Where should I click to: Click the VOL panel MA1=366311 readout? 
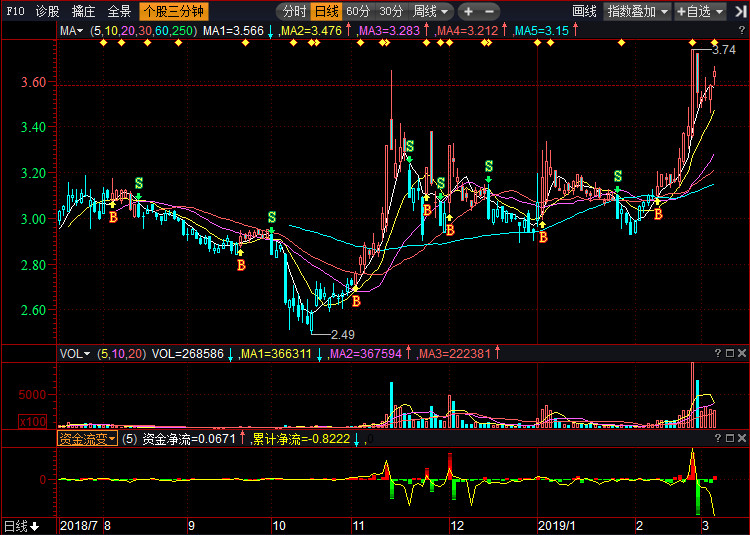(276, 354)
